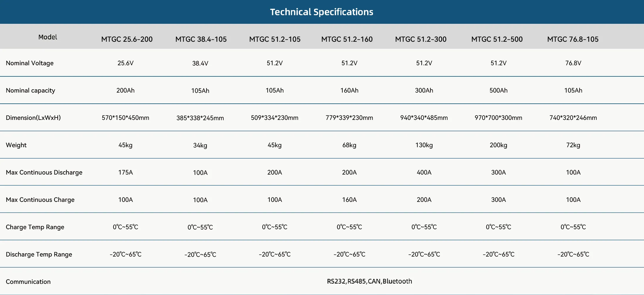Image resolution: width=644 pixels, height=295 pixels.
Task: Select the Nominal capacity row label
Action: 30,90
